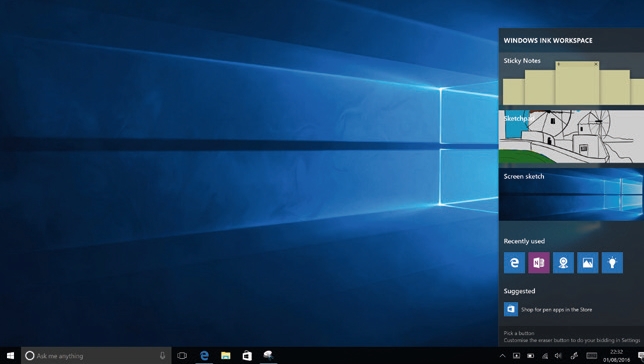Image resolution: width=644 pixels, height=364 pixels.
Task: Click the Store icon under Suggested
Action: (511, 309)
